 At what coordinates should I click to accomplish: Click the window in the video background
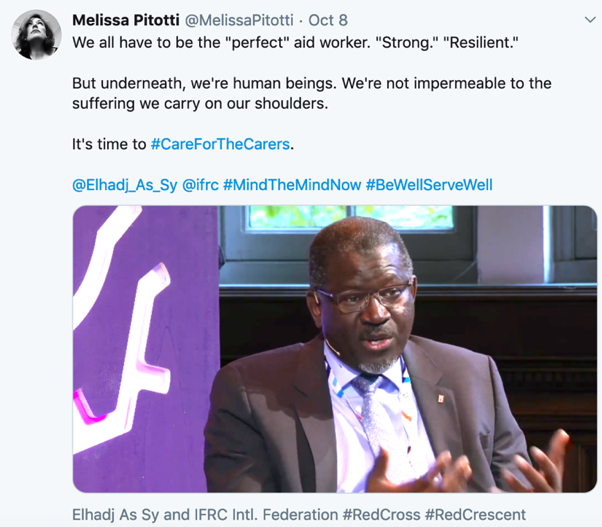[348, 218]
